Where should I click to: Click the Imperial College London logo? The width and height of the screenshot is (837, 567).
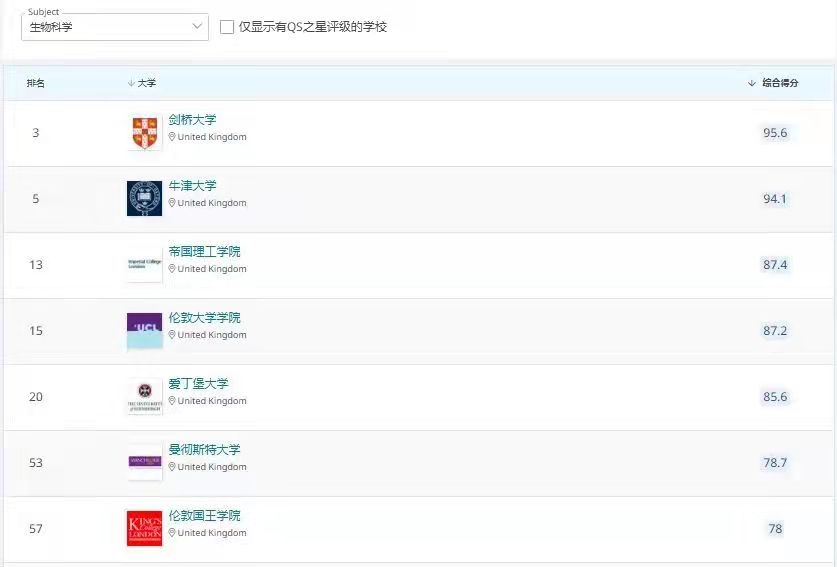(145, 264)
